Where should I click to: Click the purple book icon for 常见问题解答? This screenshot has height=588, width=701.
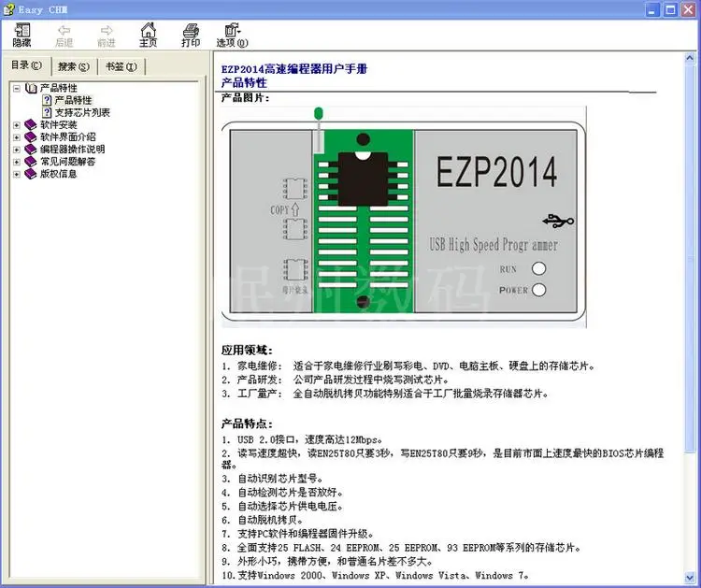[31, 162]
